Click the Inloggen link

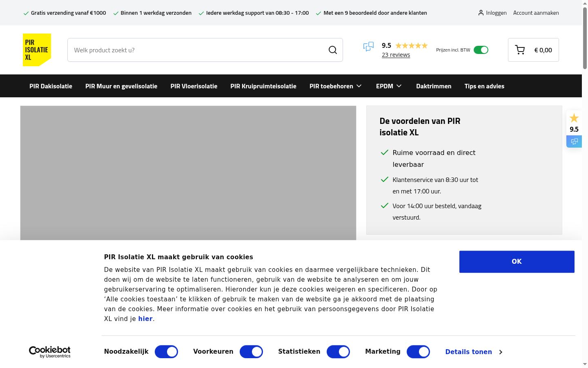pyautogui.click(x=496, y=13)
